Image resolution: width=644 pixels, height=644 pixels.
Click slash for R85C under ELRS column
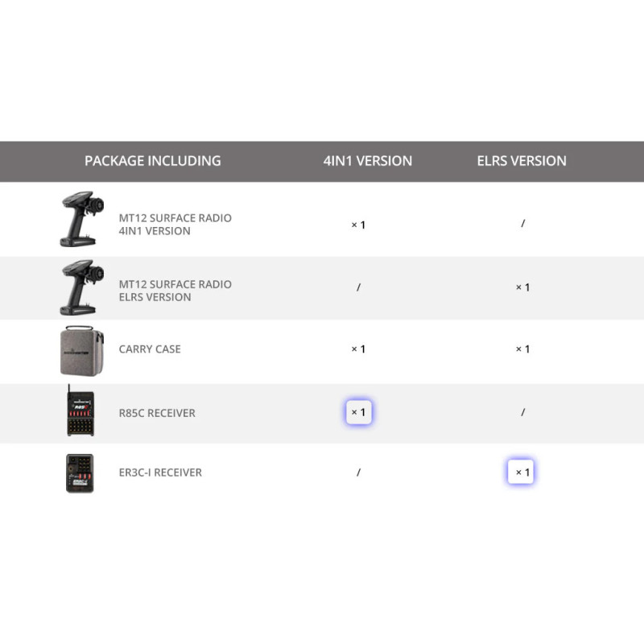(x=522, y=412)
